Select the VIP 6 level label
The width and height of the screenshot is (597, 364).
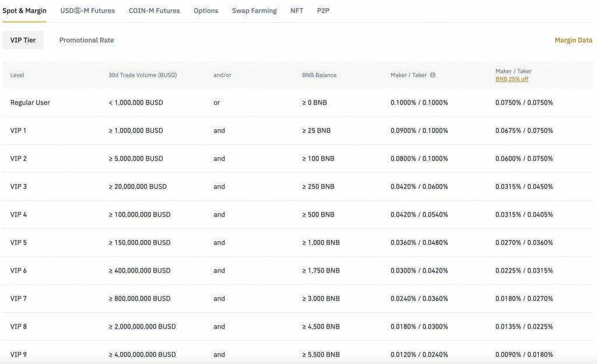pyautogui.click(x=18, y=270)
